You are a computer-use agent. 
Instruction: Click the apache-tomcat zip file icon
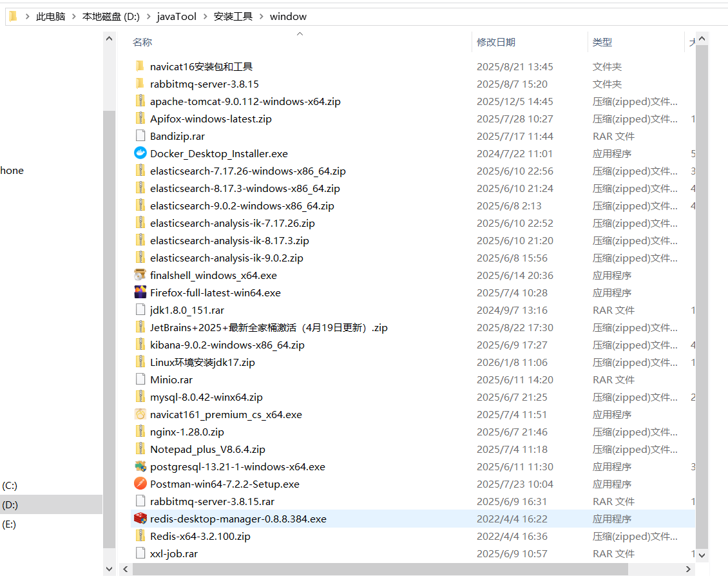point(140,101)
